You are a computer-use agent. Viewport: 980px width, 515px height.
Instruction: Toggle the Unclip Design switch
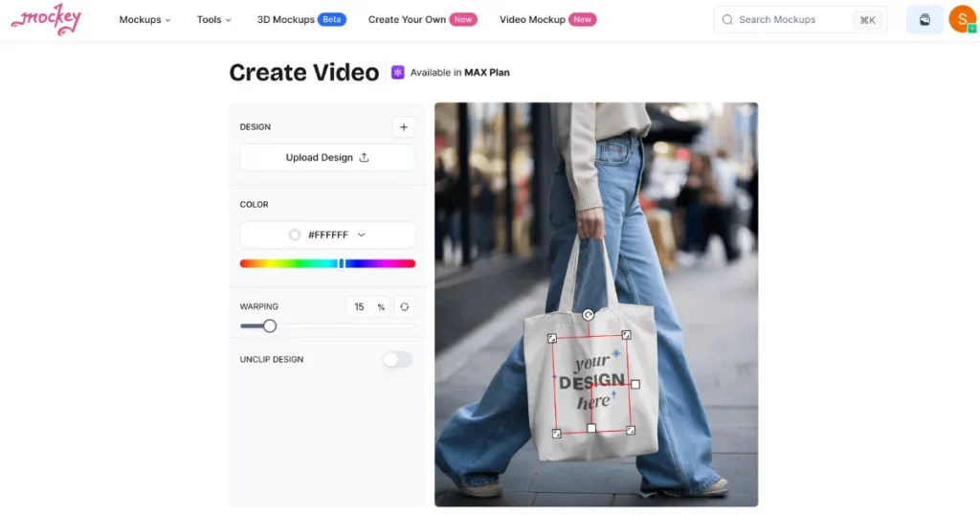[397, 359]
